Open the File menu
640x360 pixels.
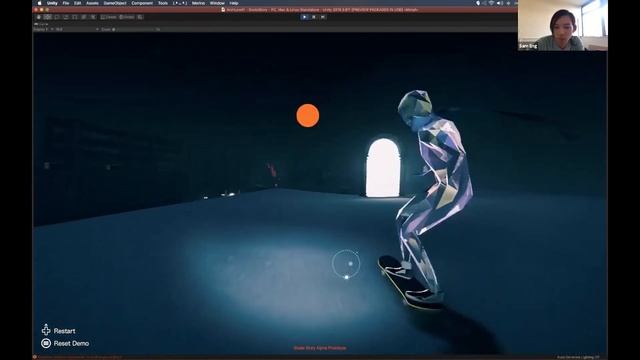click(x=66, y=3)
